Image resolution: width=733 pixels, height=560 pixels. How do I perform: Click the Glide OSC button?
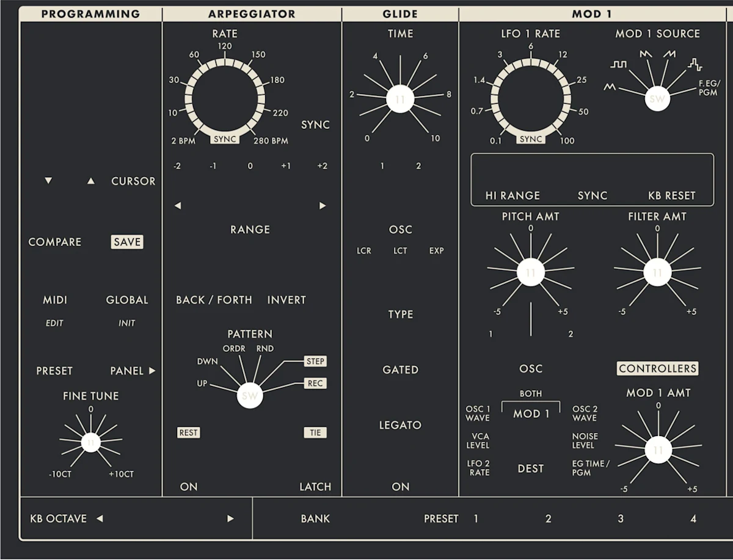click(400, 230)
